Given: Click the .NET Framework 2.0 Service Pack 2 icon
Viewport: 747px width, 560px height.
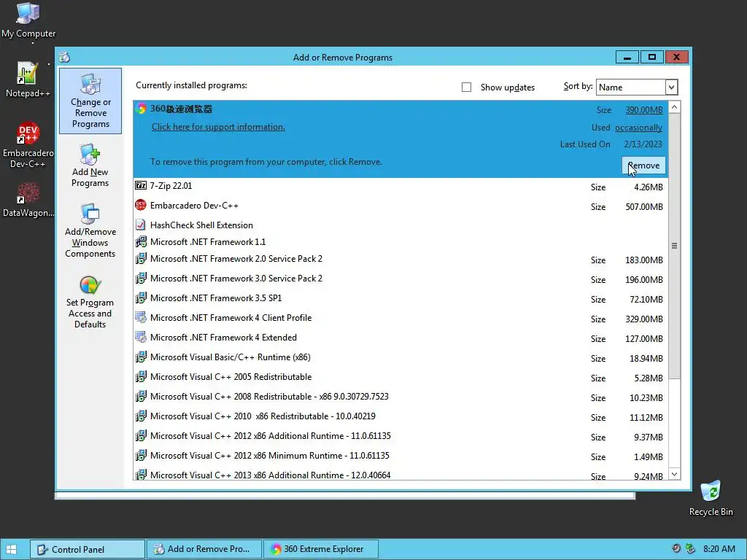Looking at the screenshot, I should (x=141, y=259).
